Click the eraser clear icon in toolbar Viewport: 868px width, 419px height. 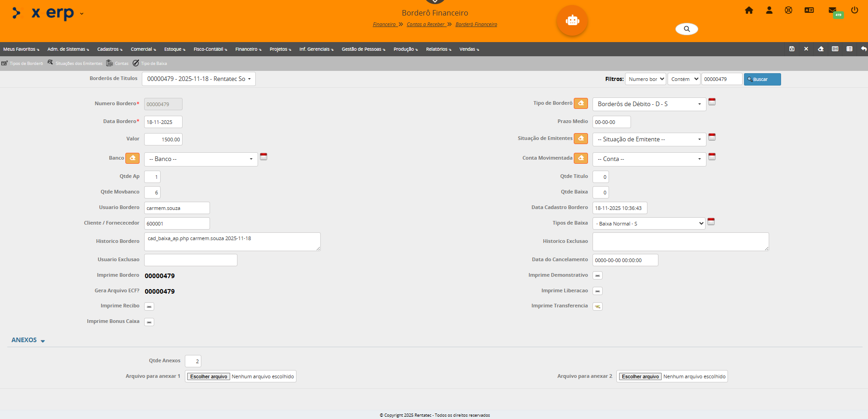point(820,49)
